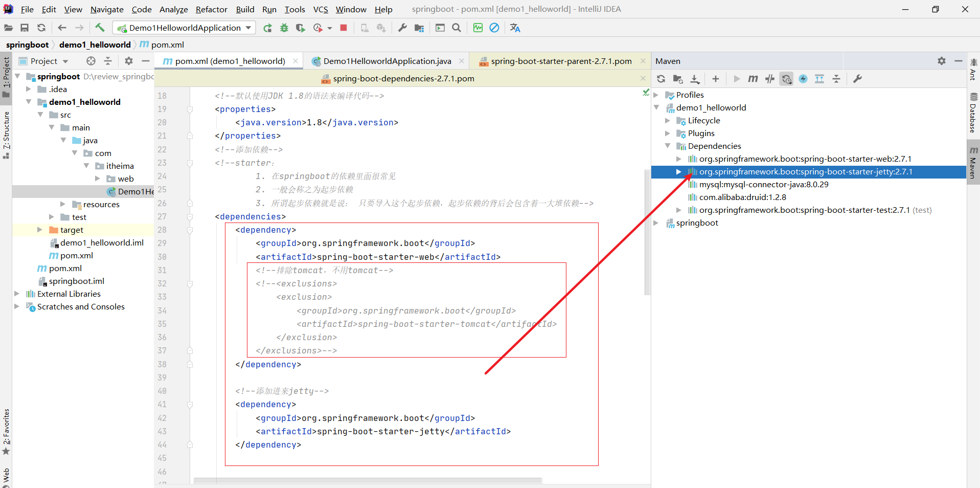This screenshot has height=488, width=980.
Task: Expand the Lifecycle node in the Maven panel
Action: click(x=668, y=121)
